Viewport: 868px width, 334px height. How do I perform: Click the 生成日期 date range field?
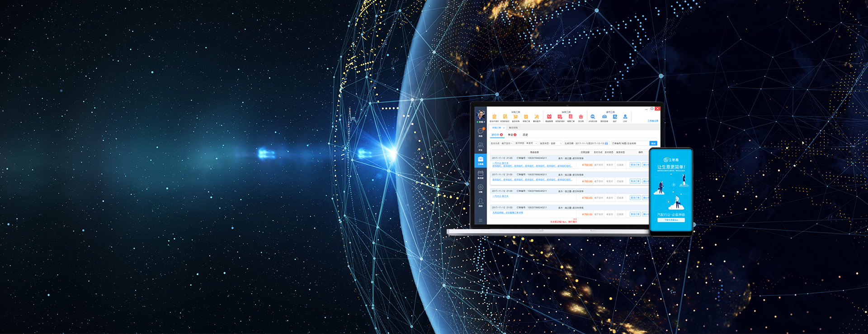point(586,143)
